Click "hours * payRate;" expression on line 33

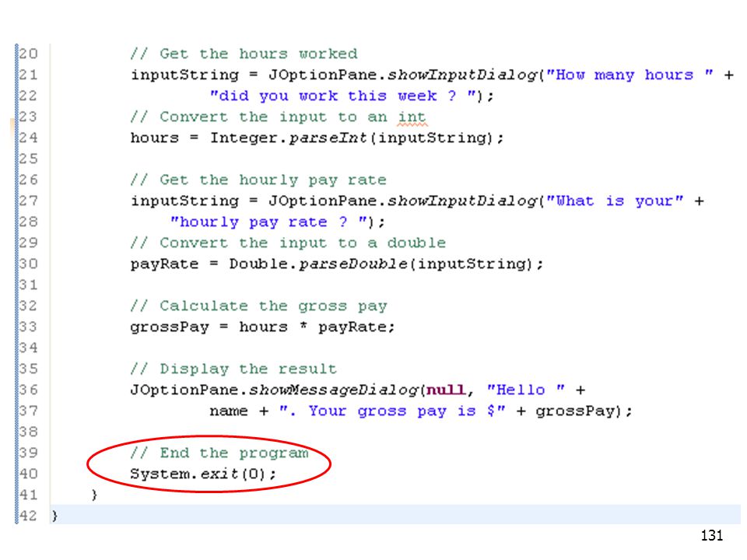click(317, 327)
